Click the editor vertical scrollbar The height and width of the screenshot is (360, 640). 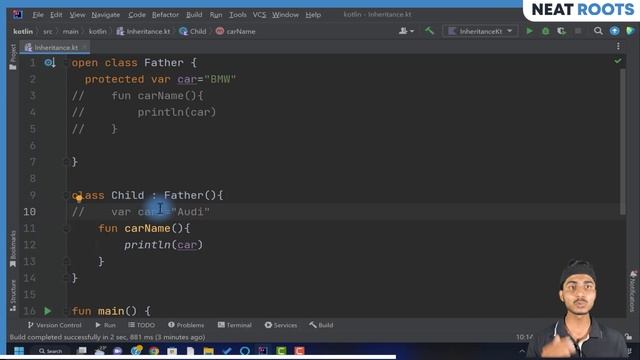coord(622,141)
